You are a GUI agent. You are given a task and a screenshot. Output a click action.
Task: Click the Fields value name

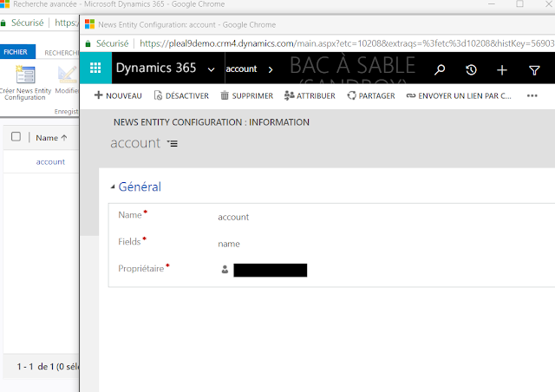[x=229, y=244]
